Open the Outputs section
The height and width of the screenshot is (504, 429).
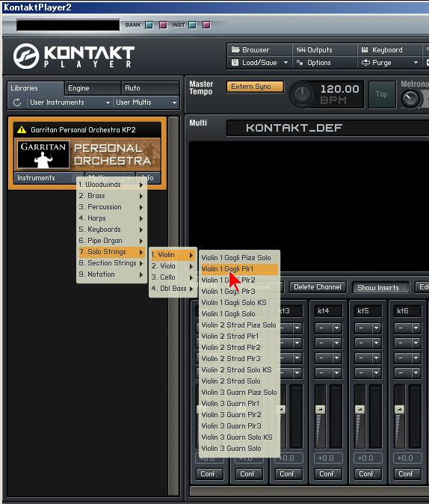(x=325, y=50)
